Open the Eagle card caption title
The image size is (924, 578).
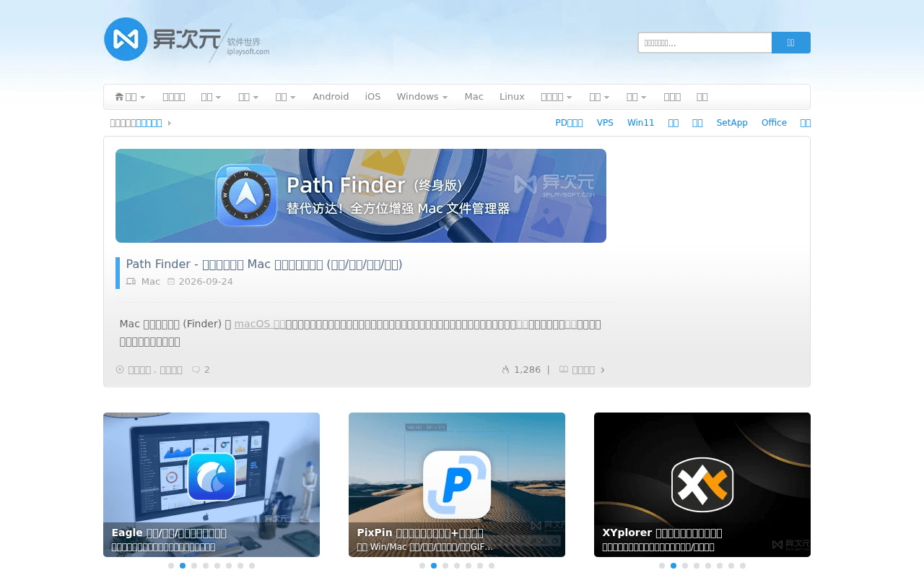click(169, 533)
